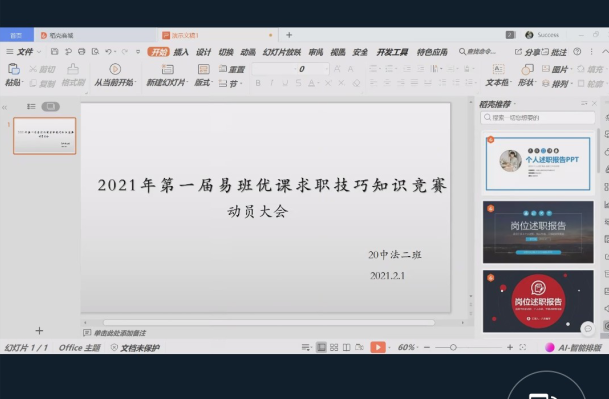Click the Help question mark icon
609x399 pixels.
pyautogui.click(x=578, y=51)
